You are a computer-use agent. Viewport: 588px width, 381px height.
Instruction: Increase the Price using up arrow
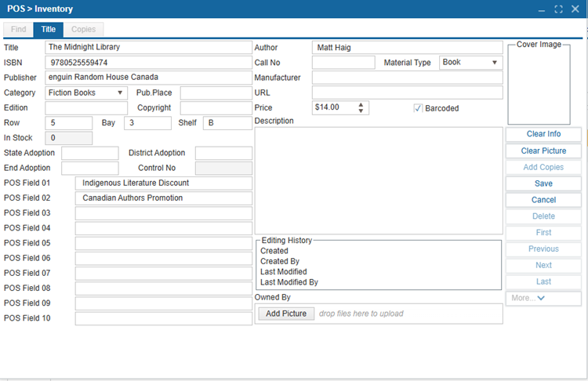click(x=361, y=105)
